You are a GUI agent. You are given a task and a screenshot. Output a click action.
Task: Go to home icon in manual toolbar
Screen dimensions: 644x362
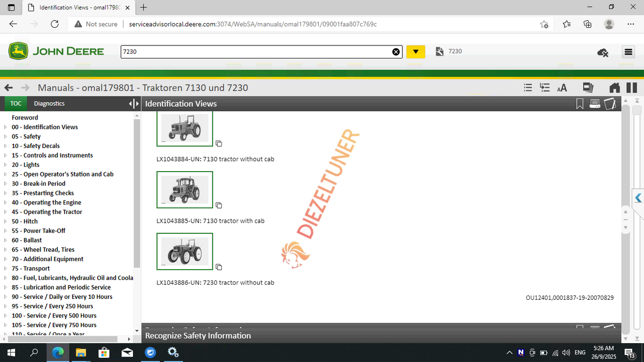point(616,87)
